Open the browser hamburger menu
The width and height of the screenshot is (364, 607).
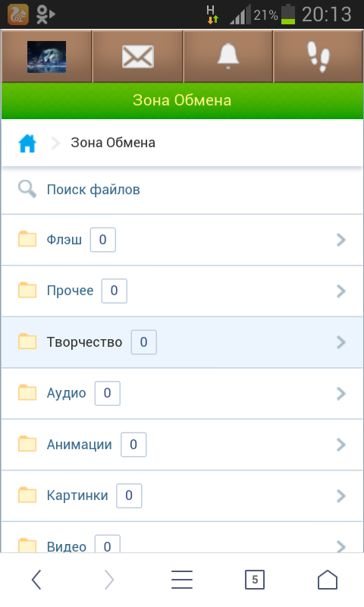[182, 580]
